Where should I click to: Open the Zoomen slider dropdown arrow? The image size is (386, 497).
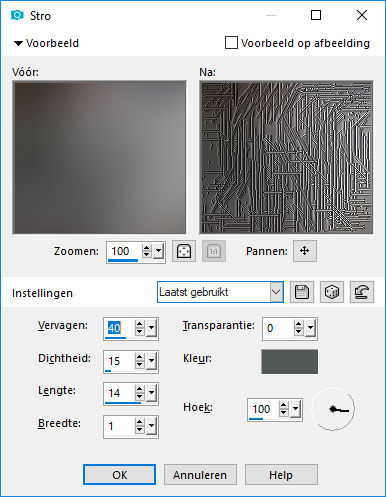click(x=159, y=251)
